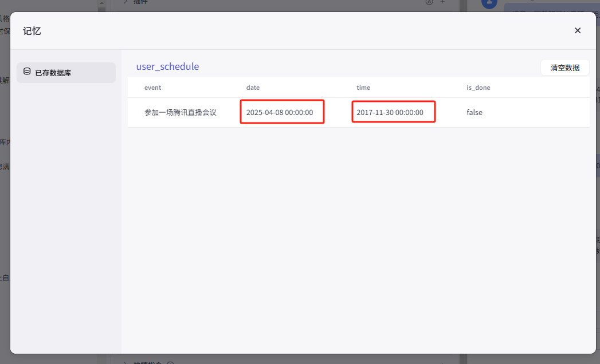
Task: Click the event column header
Action: point(152,88)
